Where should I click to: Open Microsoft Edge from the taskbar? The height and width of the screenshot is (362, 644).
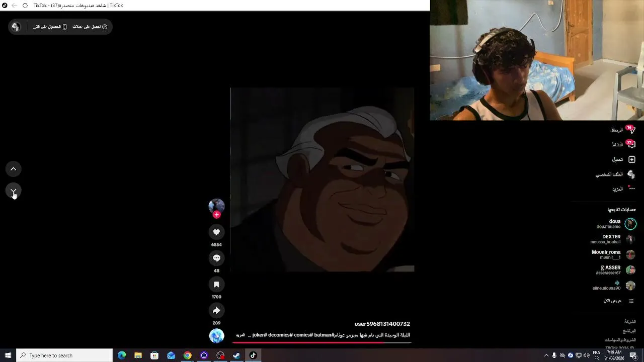(x=122, y=355)
